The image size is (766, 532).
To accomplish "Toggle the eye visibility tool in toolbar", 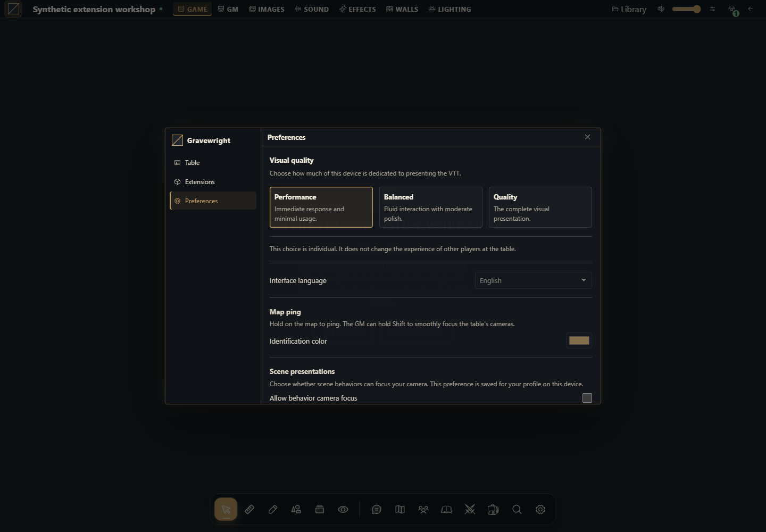I will (343, 509).
